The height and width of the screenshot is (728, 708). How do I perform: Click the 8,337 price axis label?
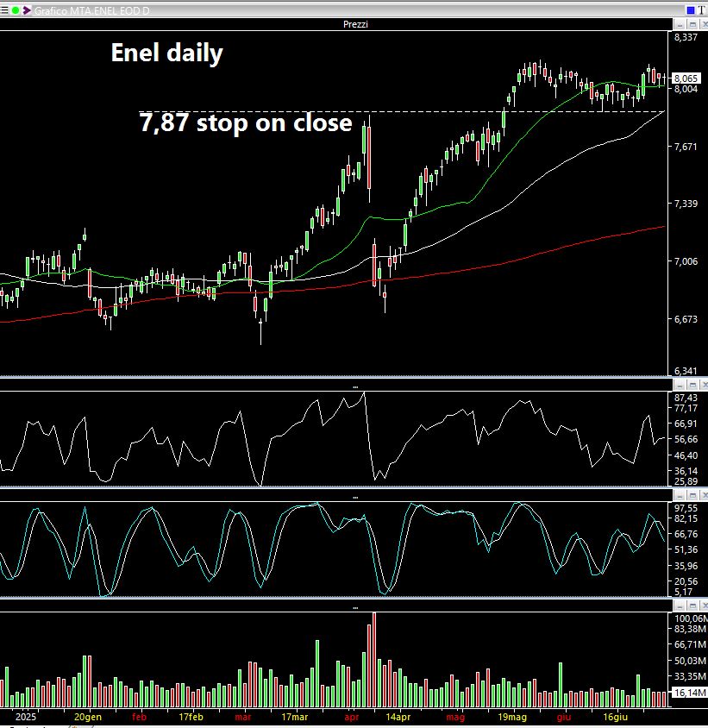pyautogui.click(x=686, y=37)
